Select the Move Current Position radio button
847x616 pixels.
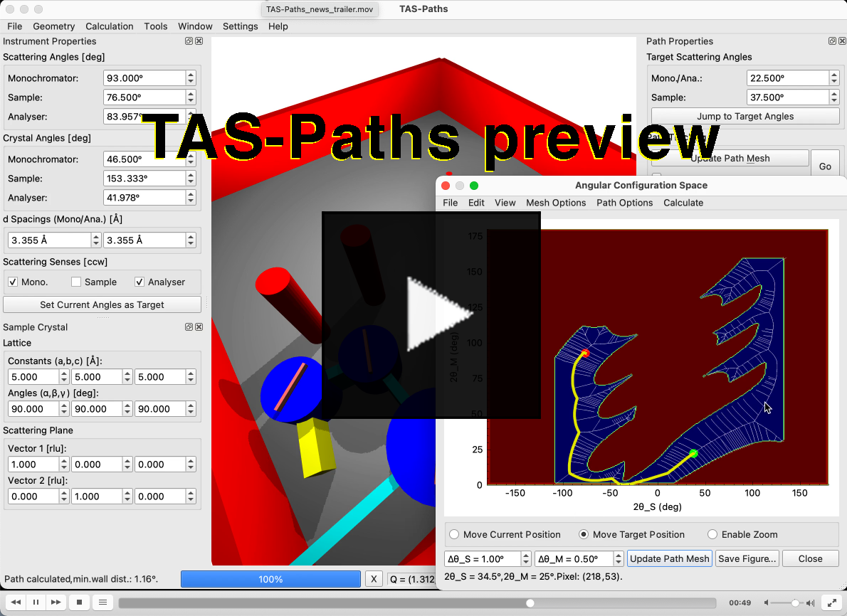[453, 535]
